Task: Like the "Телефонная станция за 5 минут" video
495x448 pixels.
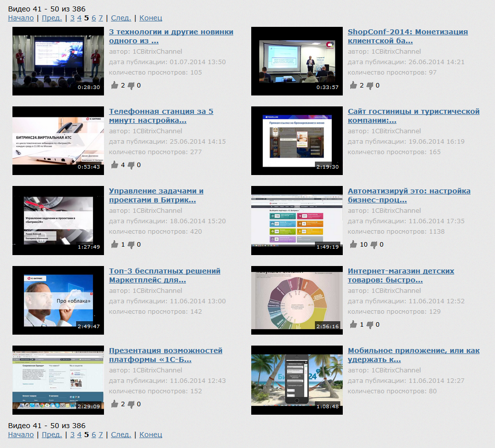Action: coord(114,165)
